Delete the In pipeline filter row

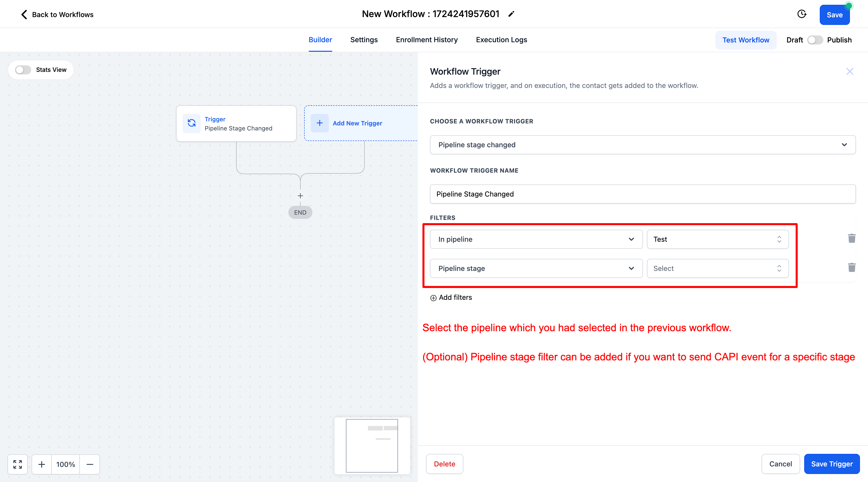coord(851,238)
